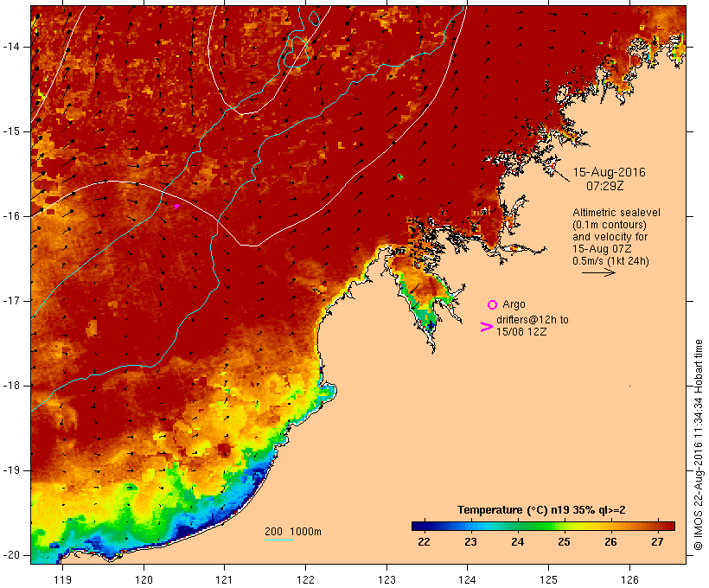709x588 pixels.
Task: Click the '15-Aug 07Z' legend line
Action: [x=602, y=249]
